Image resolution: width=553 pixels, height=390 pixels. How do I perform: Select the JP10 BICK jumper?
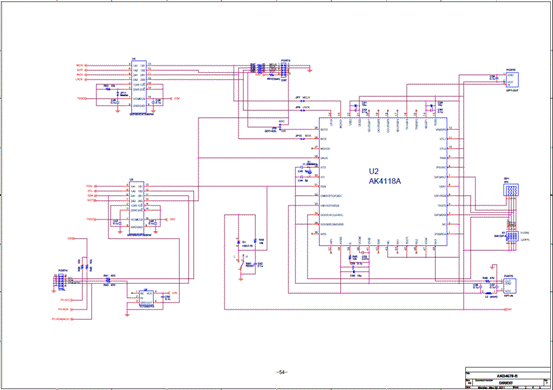pyautogui.click(x=302, y=139)
